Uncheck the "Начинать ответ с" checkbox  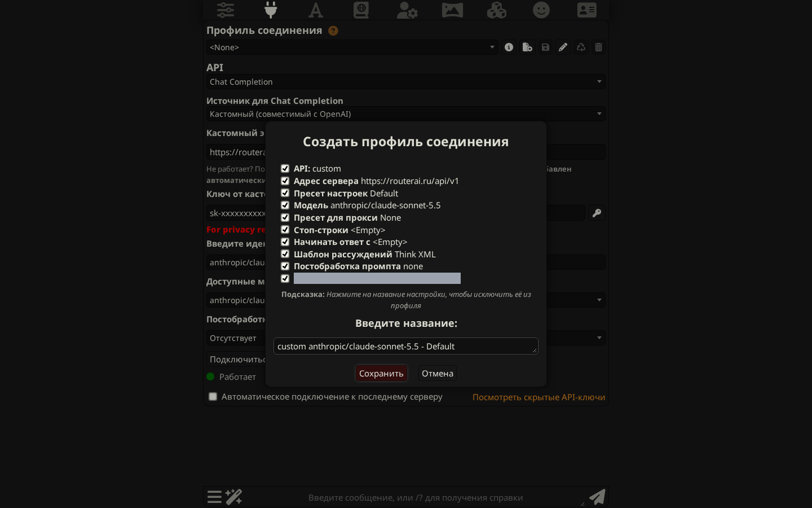pos(285,242)
